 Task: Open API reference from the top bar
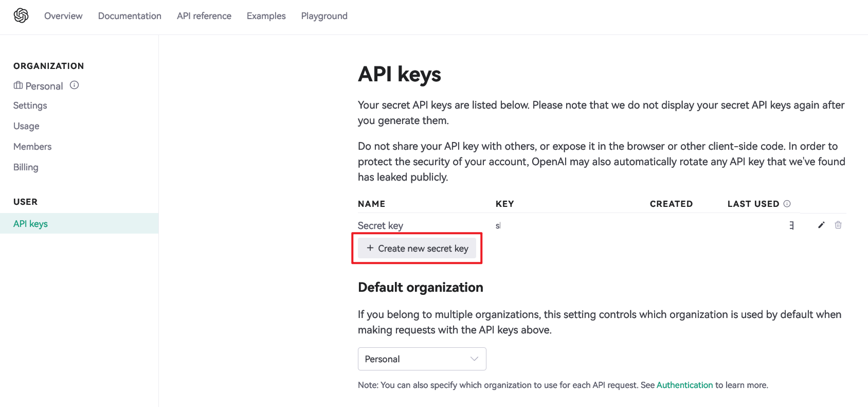coord(204,16)
